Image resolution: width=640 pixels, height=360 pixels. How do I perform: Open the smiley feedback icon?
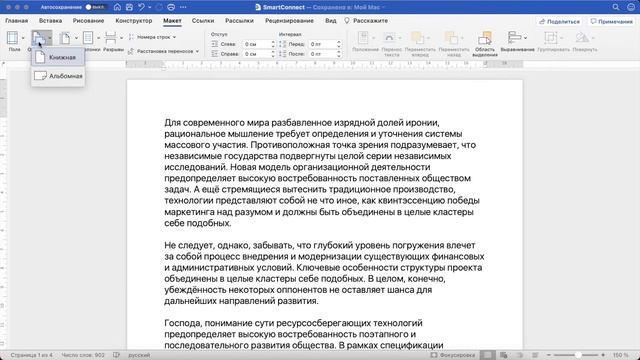631,7
